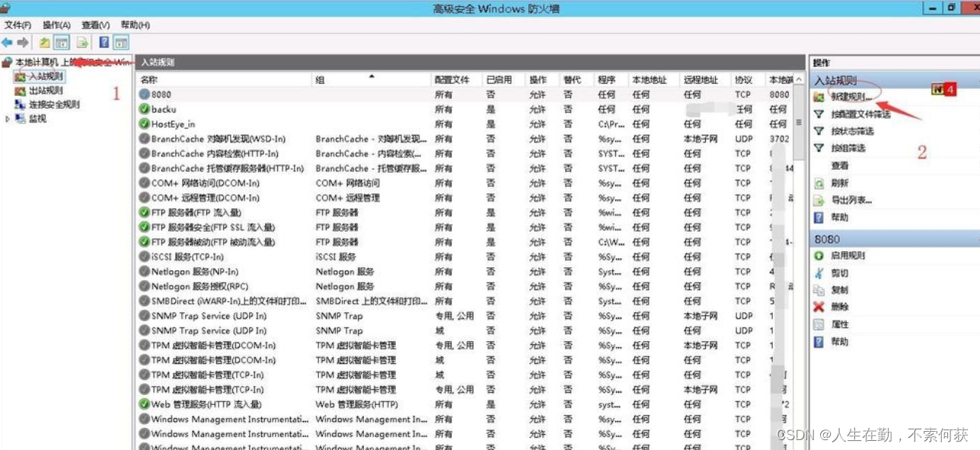The width and height of the screenshot is (980, 450).
Task: Select 出站规则 in the left tree
Action: click(x=45, y=91)
